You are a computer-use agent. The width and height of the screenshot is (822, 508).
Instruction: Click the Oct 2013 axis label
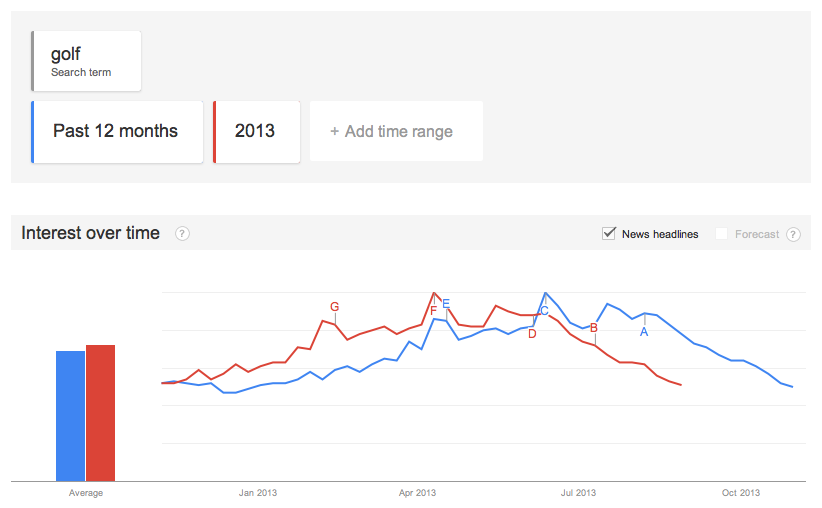[x=741, y=492]
